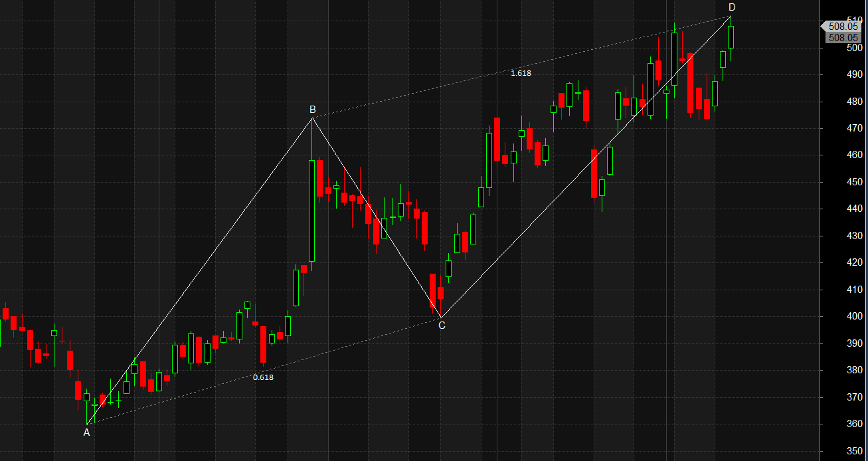Click the 0.618 retracement ratio label
868x461 pixels.
coord(263,377)
